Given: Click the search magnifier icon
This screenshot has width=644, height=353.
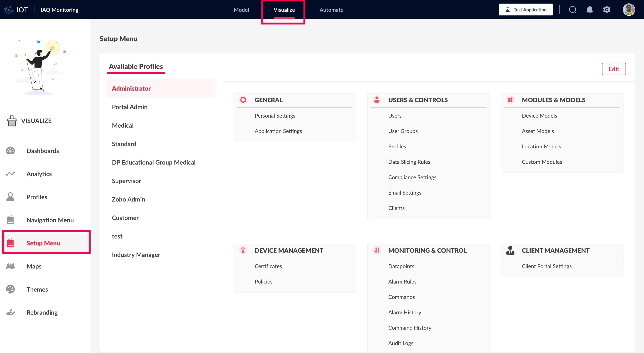Looking at the screenshot, I should point(572,10).
